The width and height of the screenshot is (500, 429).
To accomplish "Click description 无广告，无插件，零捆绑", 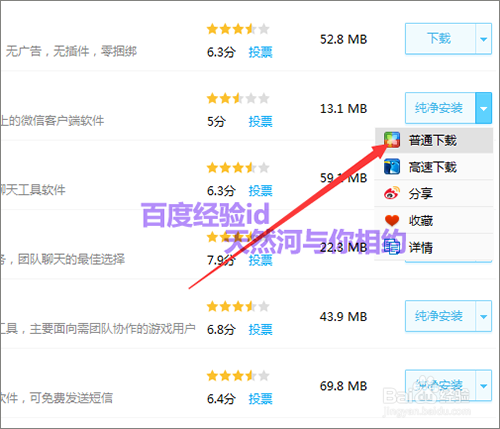I will click(x=71, y=51).
